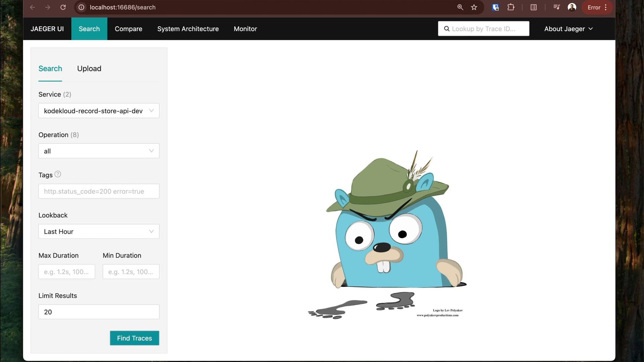Open the browser side panel icon
The width and height of the screenshot is (644, 362).
[534, 7]
